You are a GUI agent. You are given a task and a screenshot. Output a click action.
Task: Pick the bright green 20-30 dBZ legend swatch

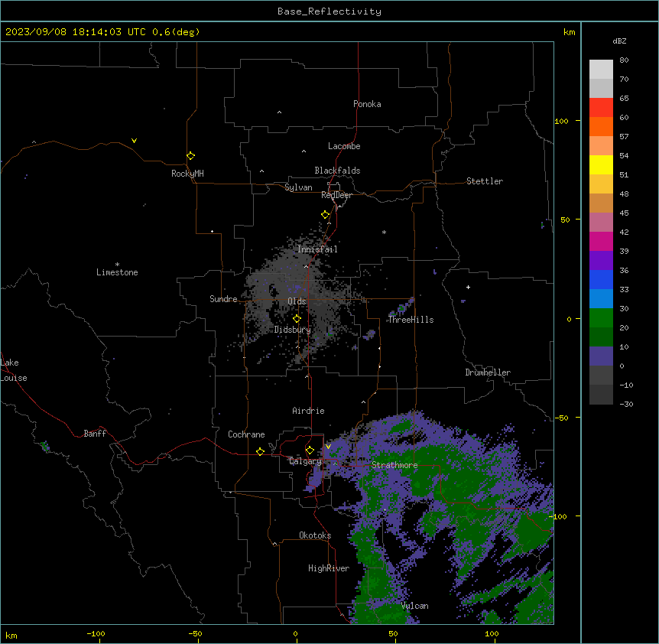point(601,318)
